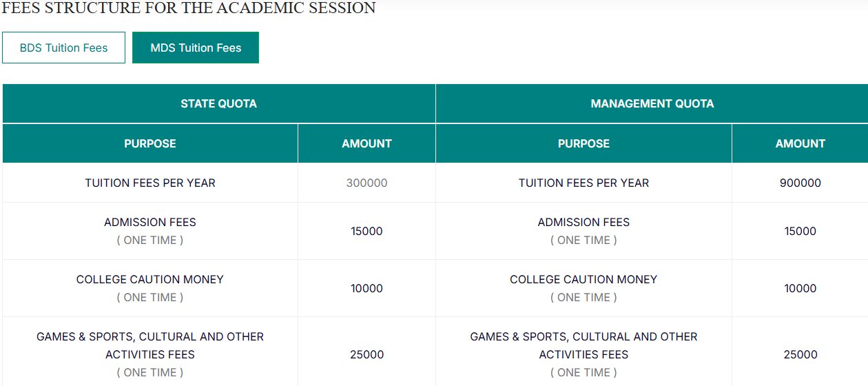Switch to the BDS Tuition Fees tab
868x386 pixels.
click(x=63, y=48)
